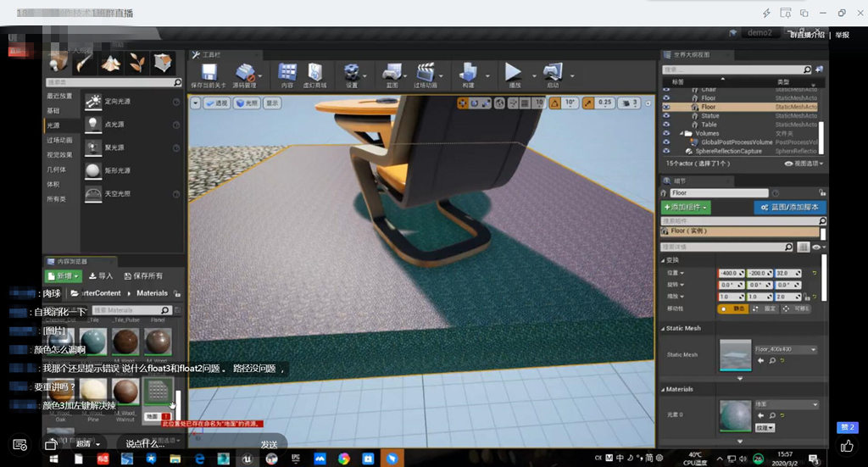Viewport: 868px width, 467px height.
Task: Click the camera speed 3 button
Action: click(630, 103)
